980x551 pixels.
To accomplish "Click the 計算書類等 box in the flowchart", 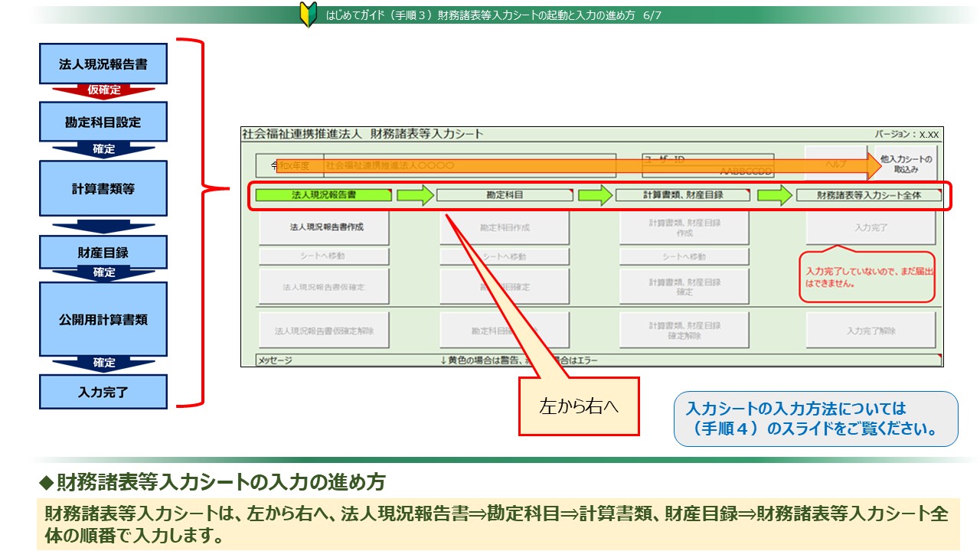I will pyautogui.click(x=103, y=188).
